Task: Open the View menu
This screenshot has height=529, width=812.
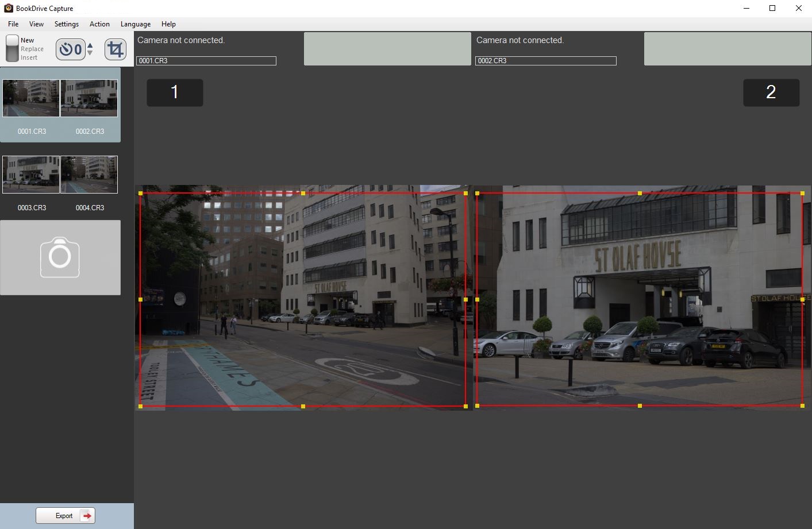Action: [x=36, y=24]
